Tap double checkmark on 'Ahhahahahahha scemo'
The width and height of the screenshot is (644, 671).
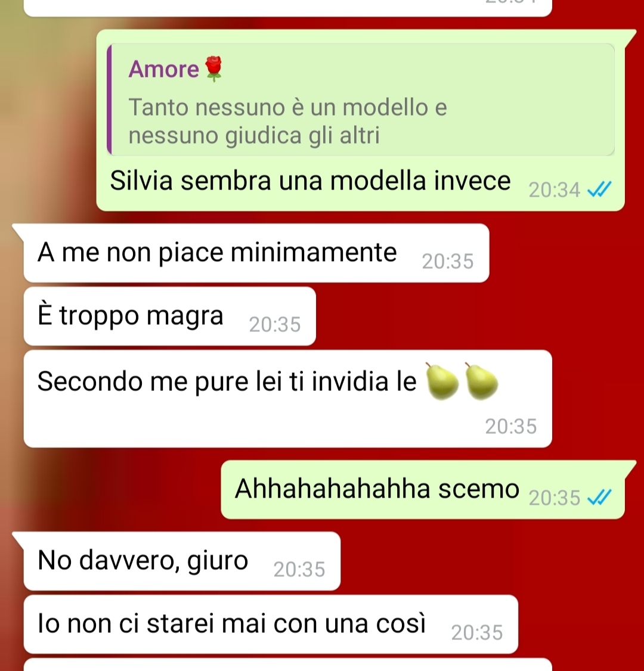coord(599,497)
